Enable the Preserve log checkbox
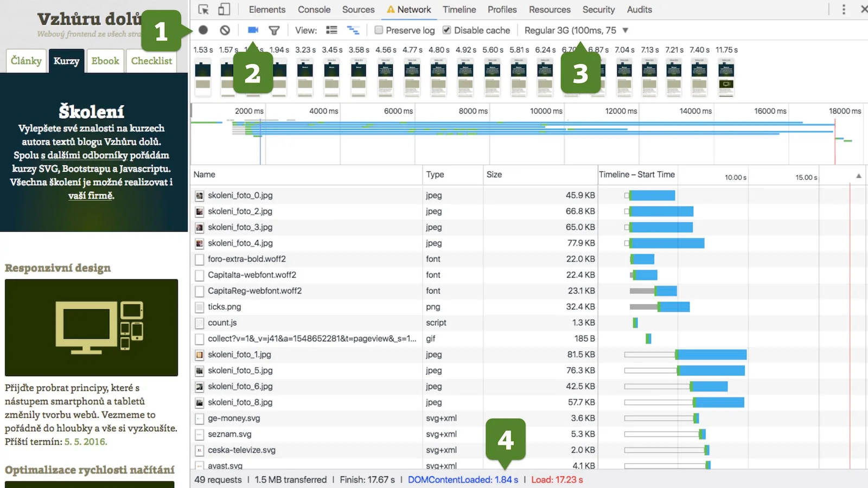Image resolution: width=868 pixels, height=488 pixels. tap(379, 30)
